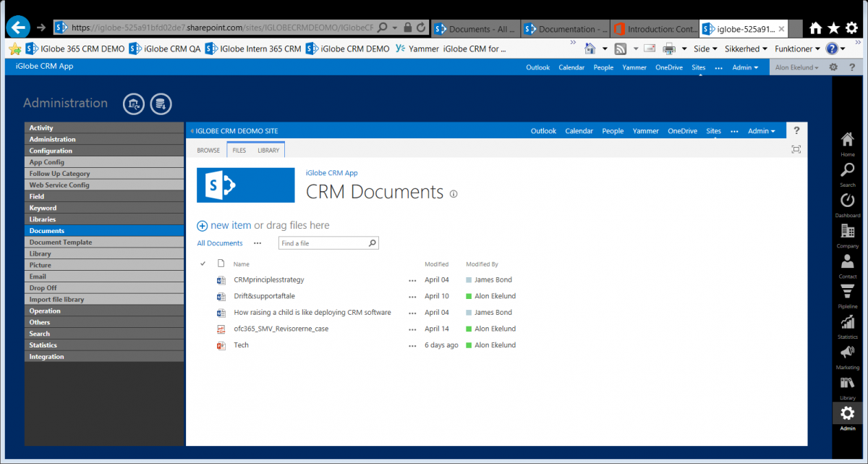Switch to the FILES ribbon tab
This screenshot has width=868, height=464.
pos(239,151)
